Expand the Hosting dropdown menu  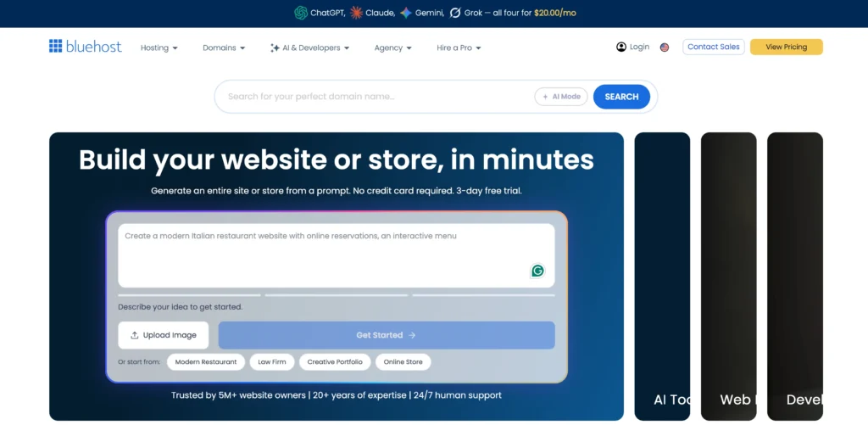(x=159, y=48)
